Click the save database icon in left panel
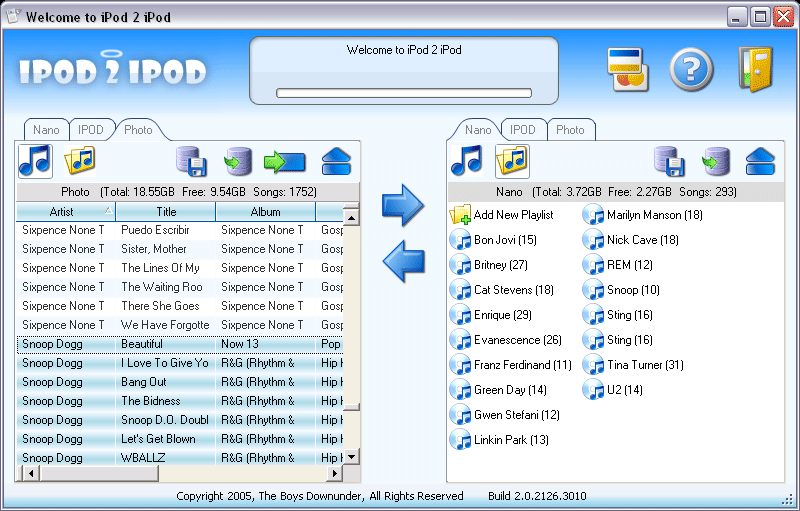Viewport: 800px width, 511px height. coord(191,161)
